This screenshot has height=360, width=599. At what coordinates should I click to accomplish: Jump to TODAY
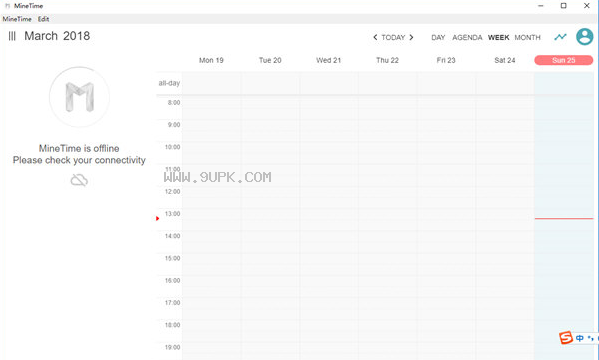(393, 37)
